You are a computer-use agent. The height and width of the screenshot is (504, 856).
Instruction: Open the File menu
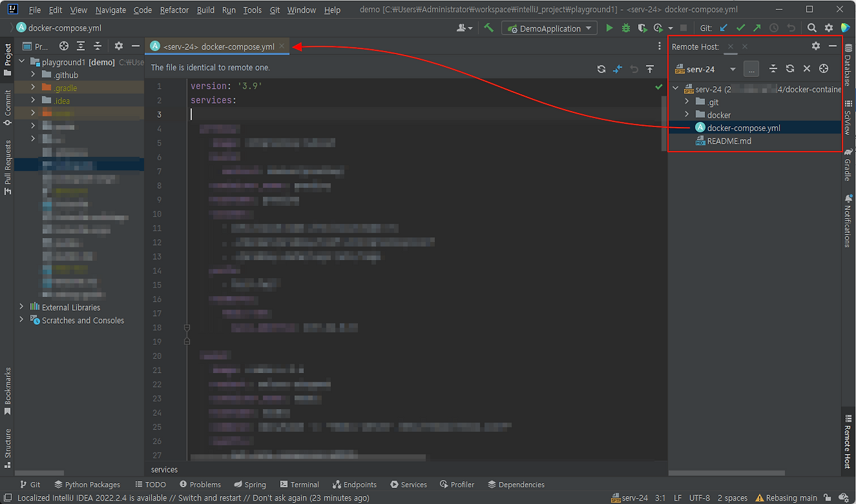(x=35, y=10)
